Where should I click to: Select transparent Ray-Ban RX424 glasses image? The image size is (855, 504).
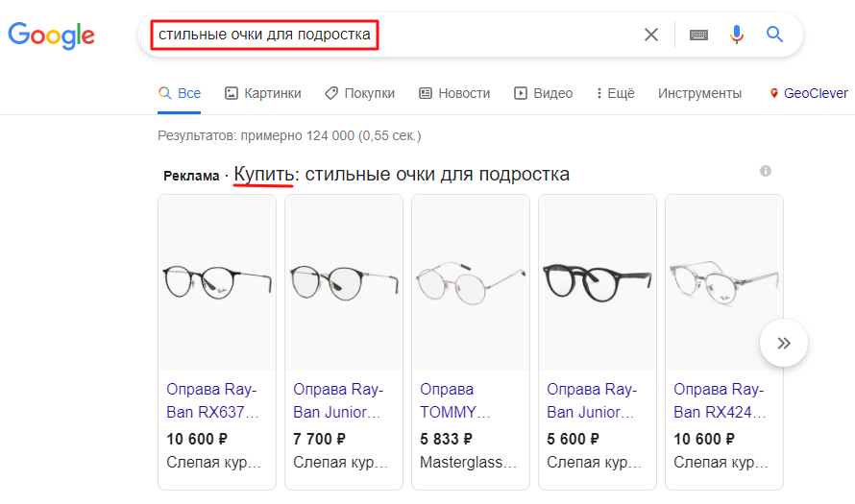point(724,282)
